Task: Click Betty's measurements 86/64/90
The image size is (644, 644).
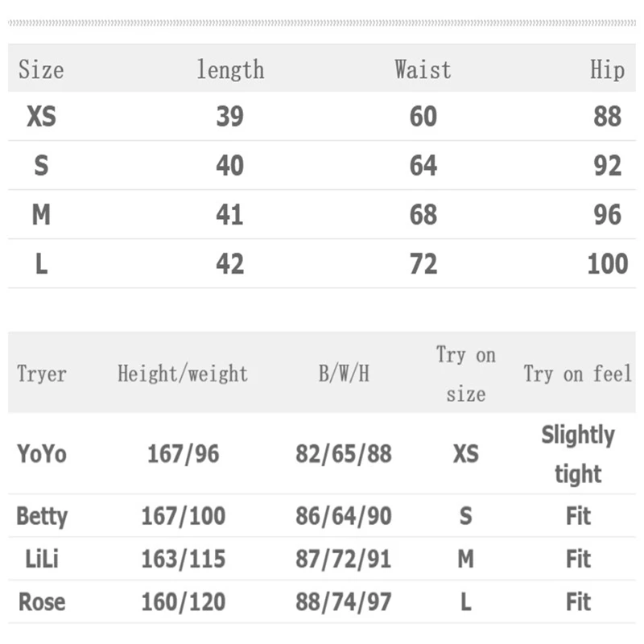Action: click(x=344, y=516)
